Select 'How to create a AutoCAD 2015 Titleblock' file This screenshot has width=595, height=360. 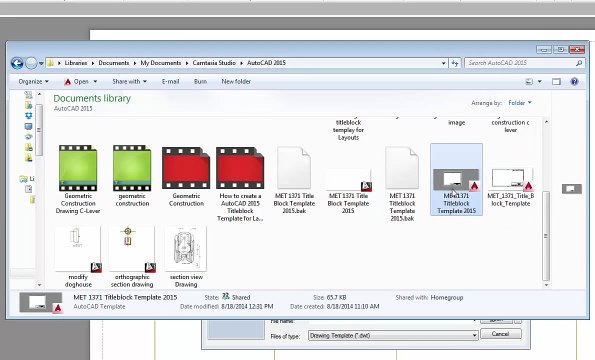pyautogui.click(x=240, y=184)
